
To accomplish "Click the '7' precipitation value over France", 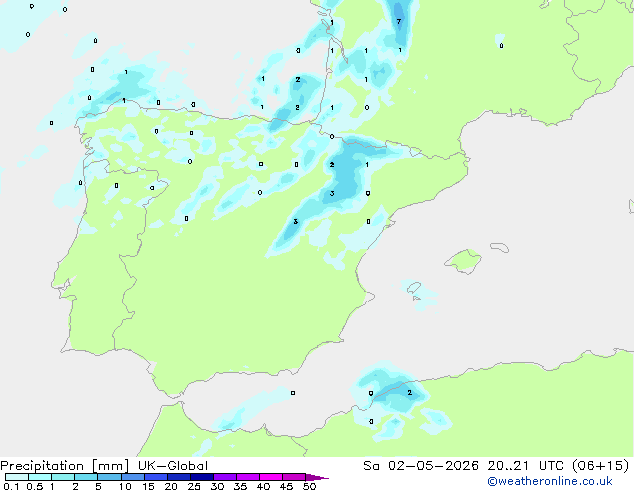I will point(399,21).
